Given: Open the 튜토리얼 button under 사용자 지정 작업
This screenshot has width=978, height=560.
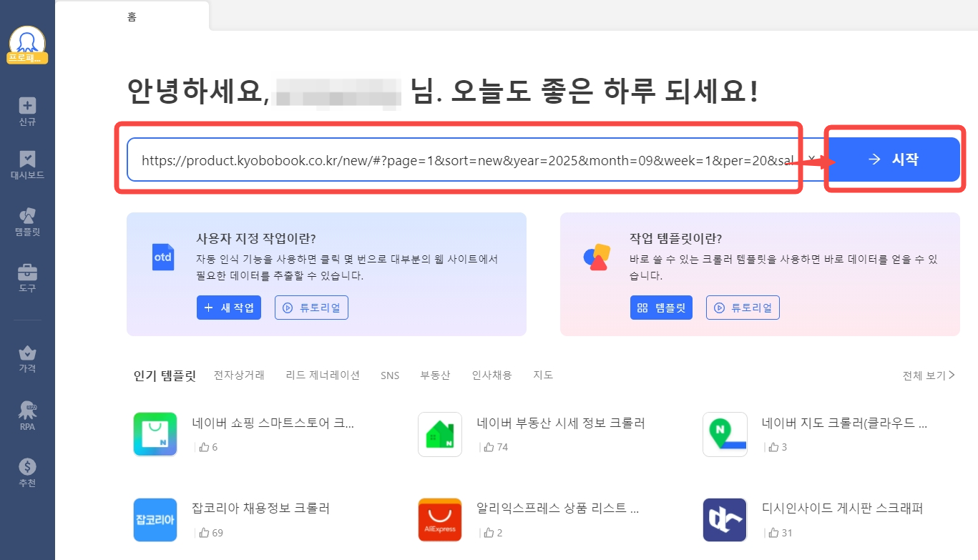Looking at the screenshot, I should (x=311, y=308).
